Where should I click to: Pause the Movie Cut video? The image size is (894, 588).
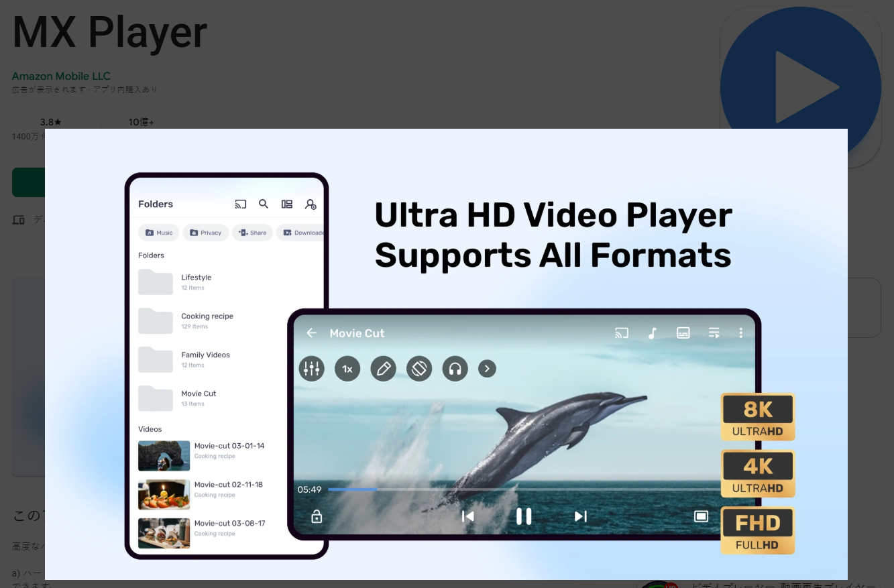coord(524,516)
